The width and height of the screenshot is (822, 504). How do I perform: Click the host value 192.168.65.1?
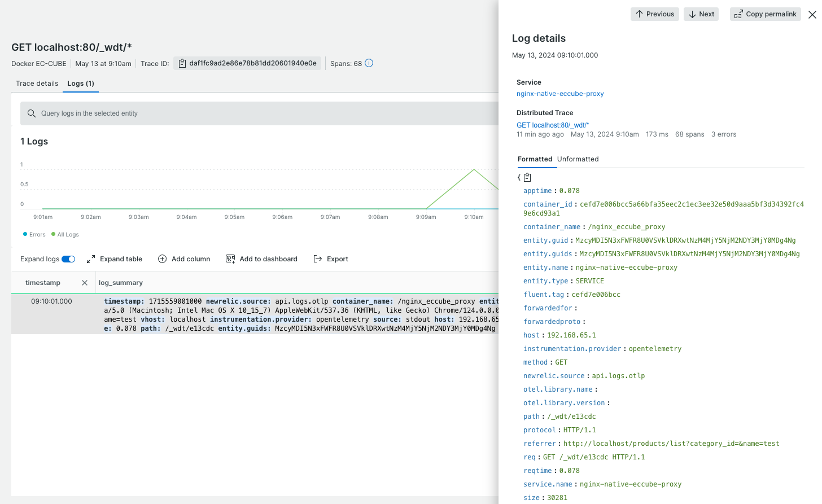(x=571, y=335)
